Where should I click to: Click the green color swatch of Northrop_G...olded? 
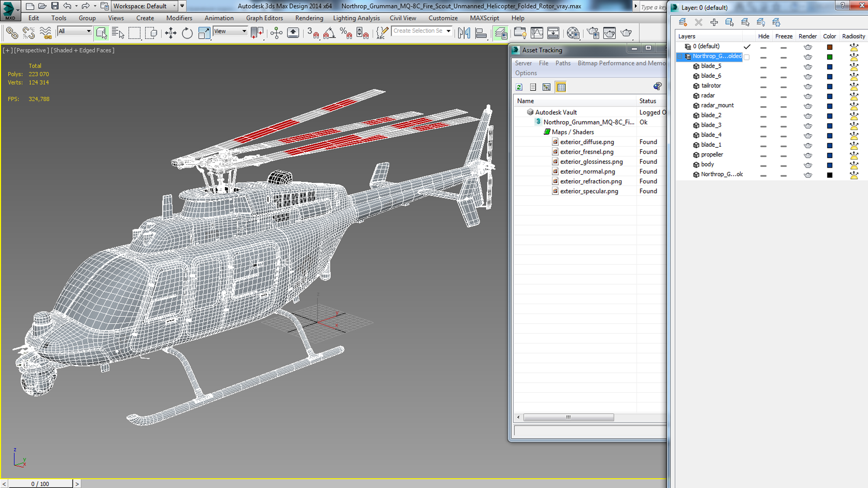[830, 57]
